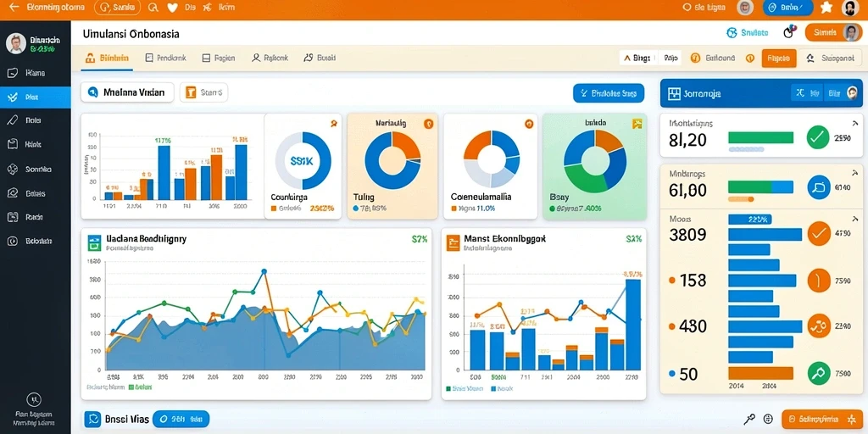The height and width of the screenshot is (434, 868).
Task: Click the blue Bnalolos Snag button
Action: tap(609, 93)
